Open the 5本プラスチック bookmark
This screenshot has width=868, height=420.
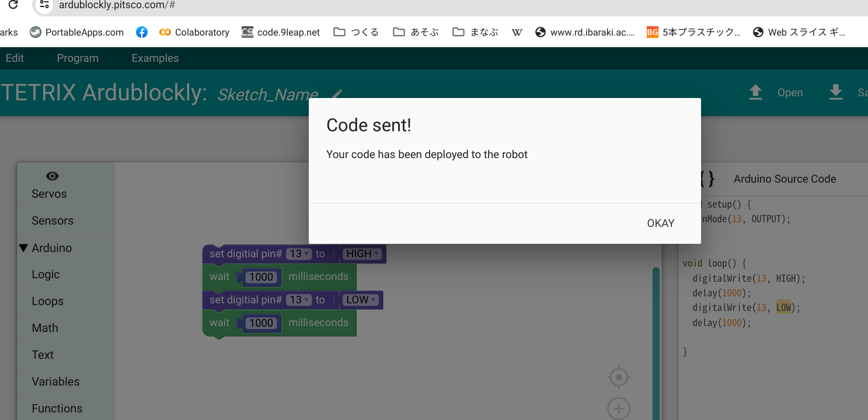coord(694,32)
